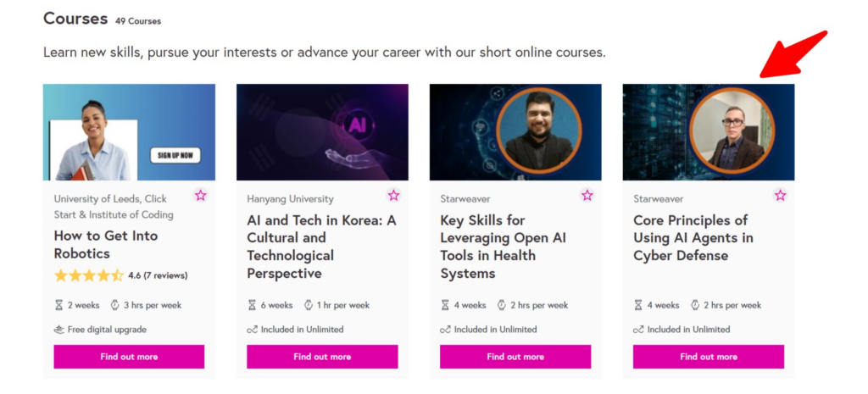Viewport: 868px width, 394px height.
Task: Click the hourglass icon beside 2 weeks
Action: click(59, 305)
